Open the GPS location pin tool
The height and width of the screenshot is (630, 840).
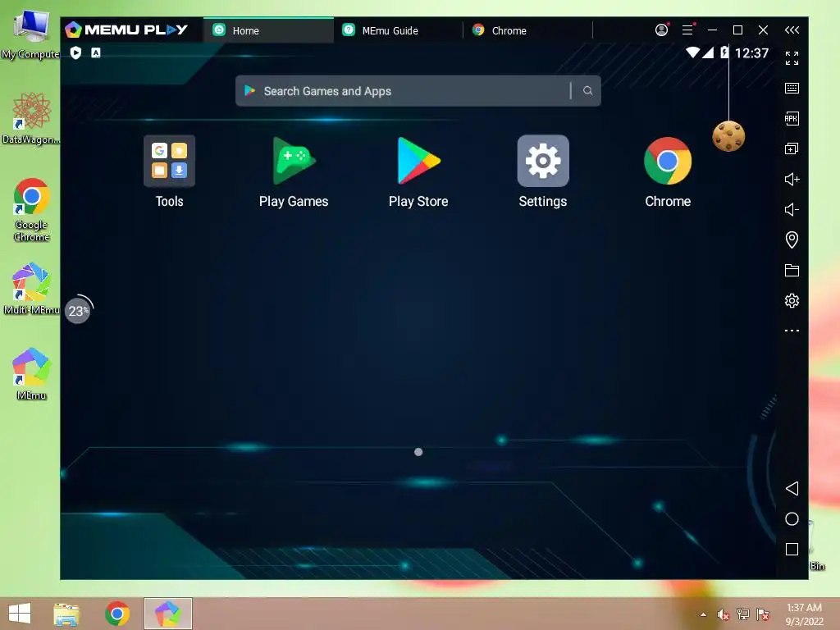[792, 240]
